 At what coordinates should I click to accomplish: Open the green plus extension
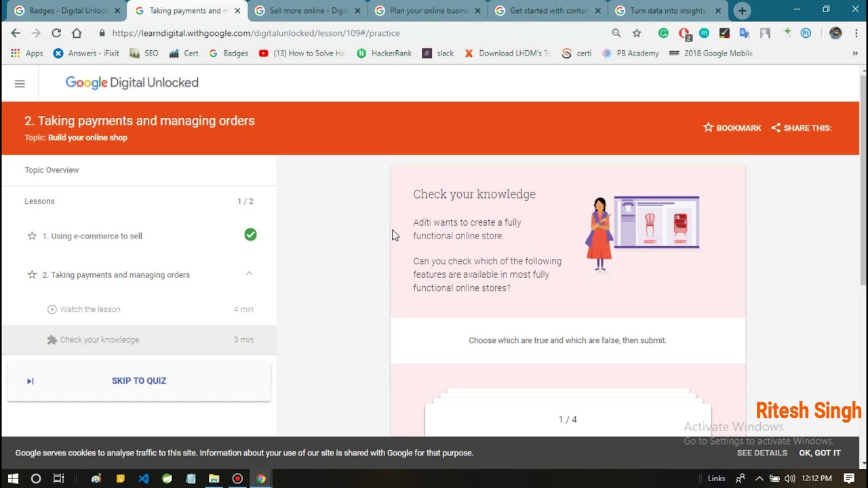pos(787,32)
